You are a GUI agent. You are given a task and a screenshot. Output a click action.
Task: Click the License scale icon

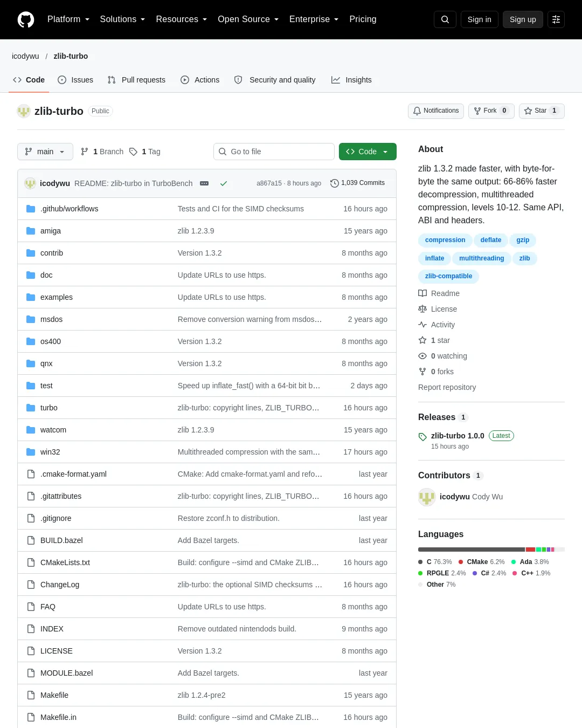tap(422, 309)
